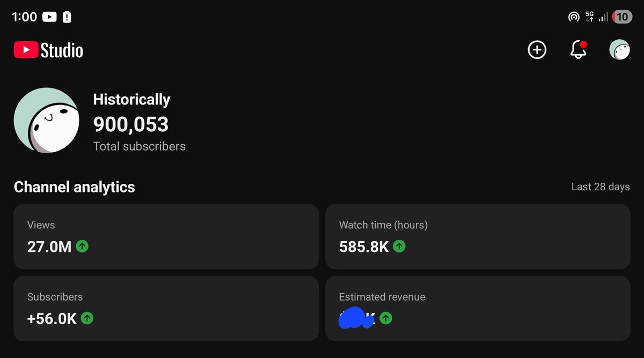Viewport: 644px width, 358px height.
Task: Select the channel name Historically
Action: point(131,100)
